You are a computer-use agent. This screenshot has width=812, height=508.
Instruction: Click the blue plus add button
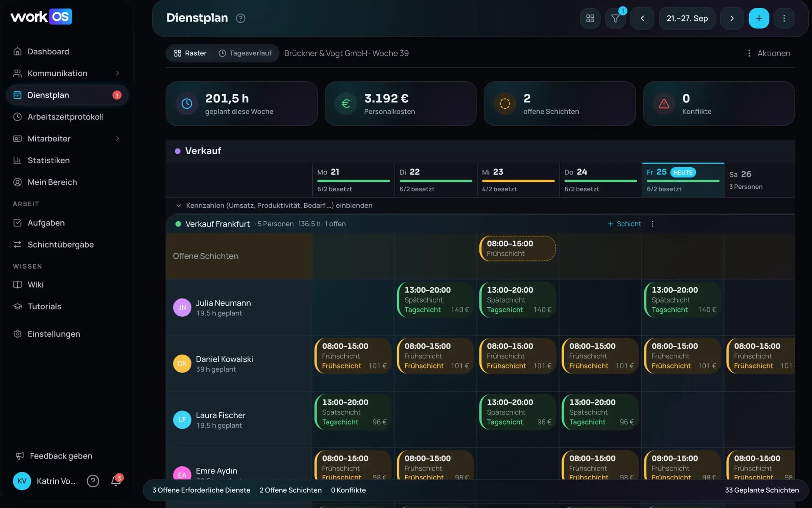(759, 18)
